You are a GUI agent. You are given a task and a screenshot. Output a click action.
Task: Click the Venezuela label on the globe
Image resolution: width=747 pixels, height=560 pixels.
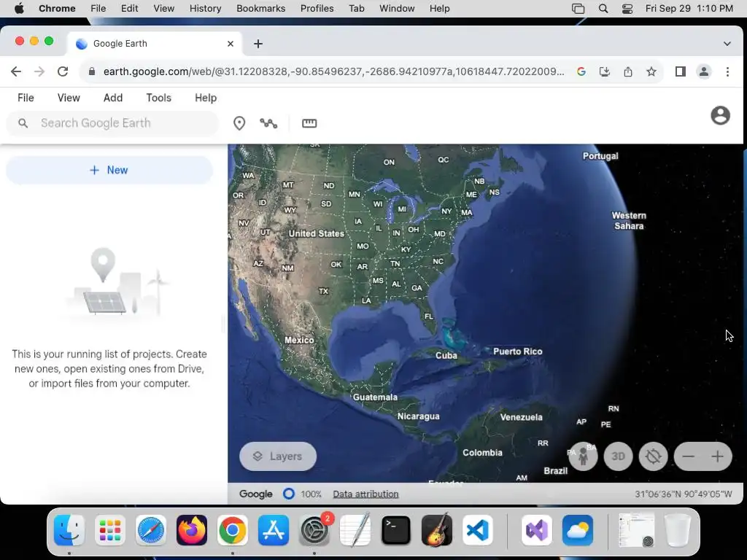[521, 417]
